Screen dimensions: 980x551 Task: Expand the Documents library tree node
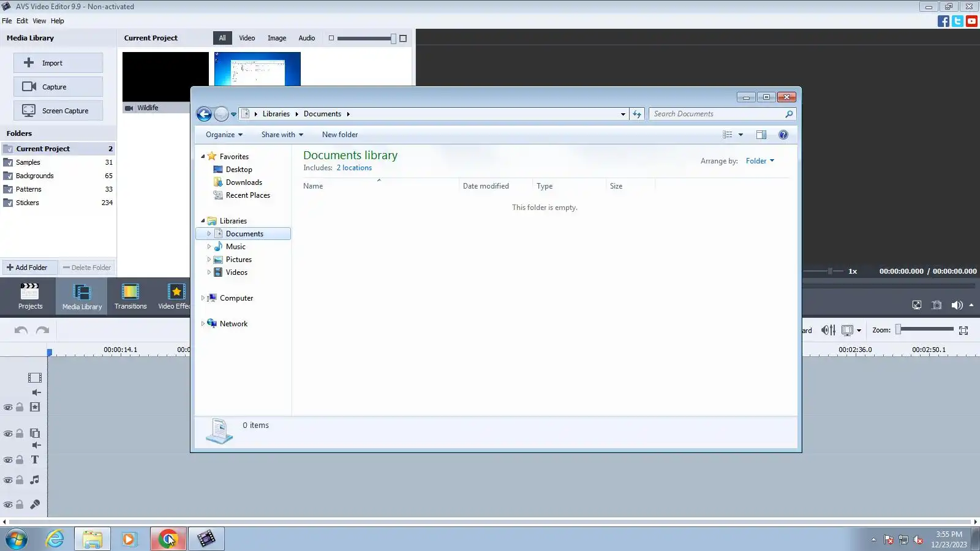[x=209, y=234]
